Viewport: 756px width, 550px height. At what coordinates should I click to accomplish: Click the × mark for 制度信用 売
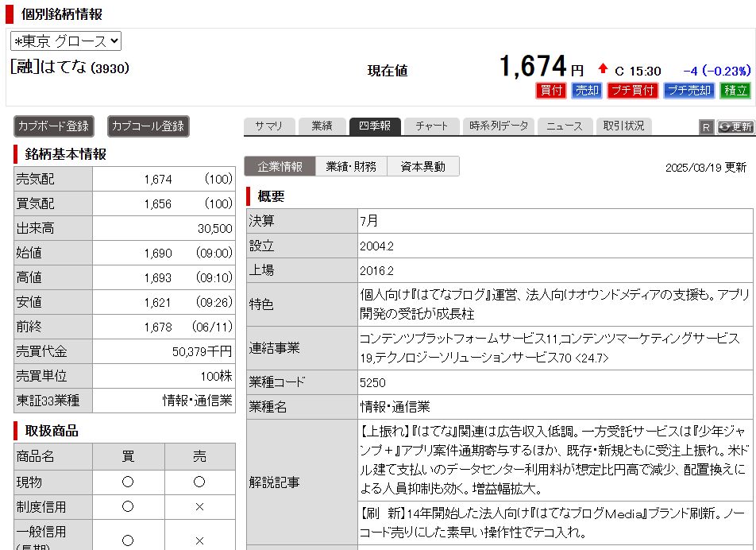pos(199,507)
